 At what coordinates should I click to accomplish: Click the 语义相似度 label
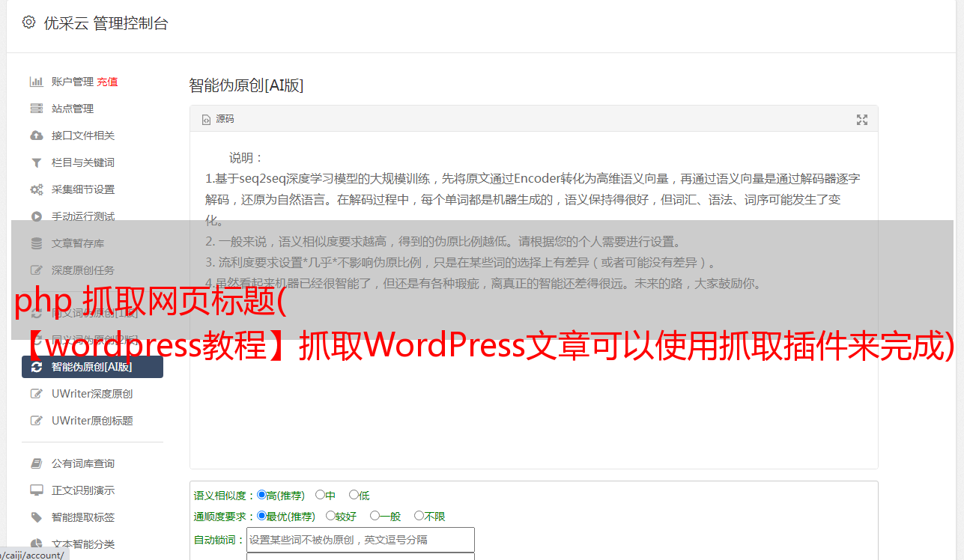click(x=225, y=496)
